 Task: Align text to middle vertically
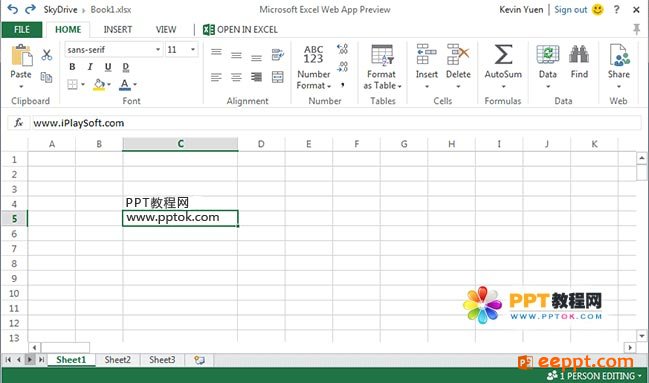[236, 55]
